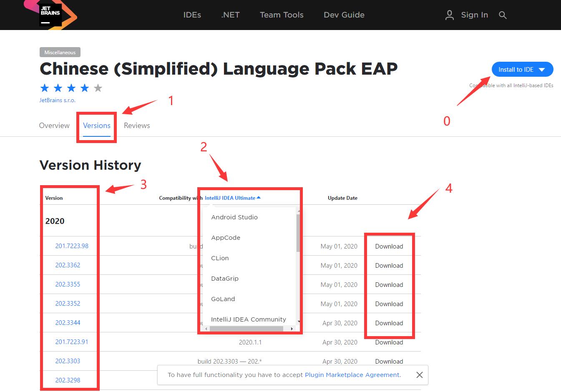Download version 202.3303
Image resolution: width=561 pixels, height=392 pixels.
click(x=389, y=362)
